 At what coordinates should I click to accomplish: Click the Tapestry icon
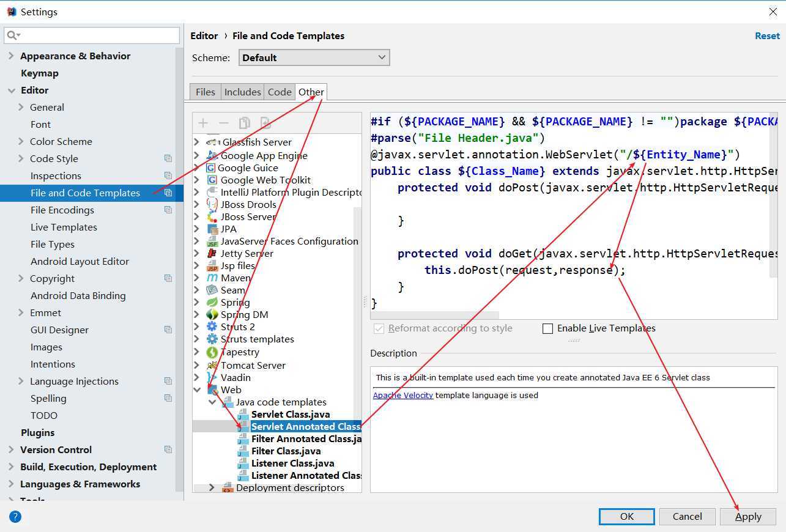(x=212, y=352)
